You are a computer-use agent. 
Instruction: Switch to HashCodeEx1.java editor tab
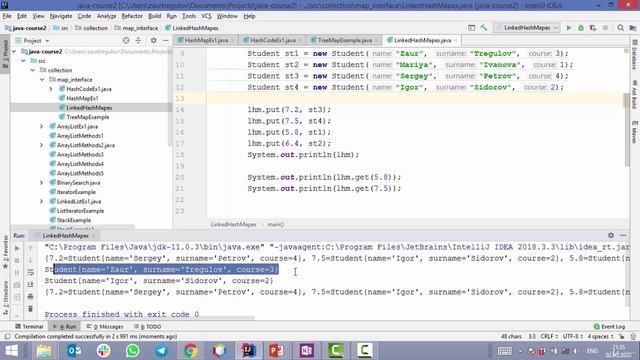pos(272,40)
